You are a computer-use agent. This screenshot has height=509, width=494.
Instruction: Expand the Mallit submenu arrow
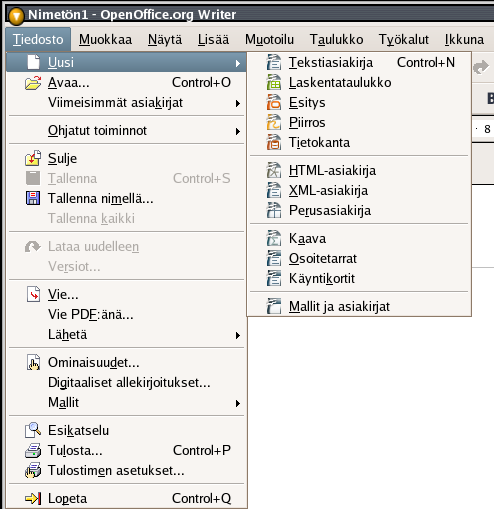pos(238,403)
